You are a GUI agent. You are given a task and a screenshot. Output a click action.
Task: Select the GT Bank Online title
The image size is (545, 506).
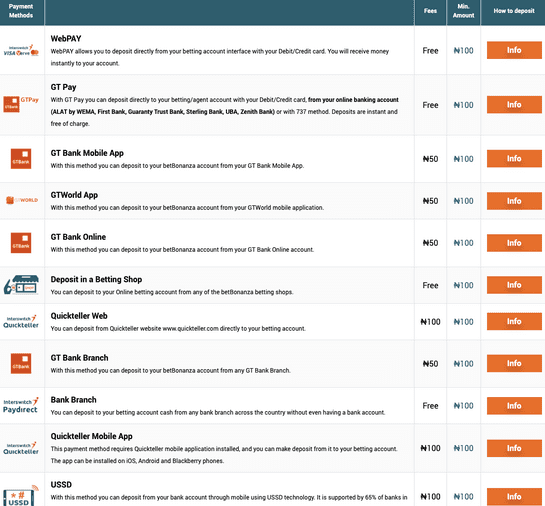(x=78, y=237)
